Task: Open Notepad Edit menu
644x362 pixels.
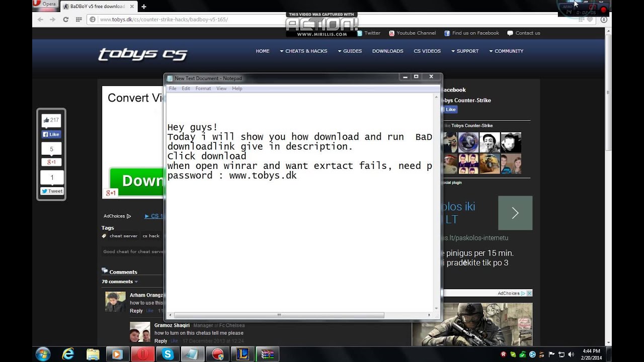Action: (186, 88)
